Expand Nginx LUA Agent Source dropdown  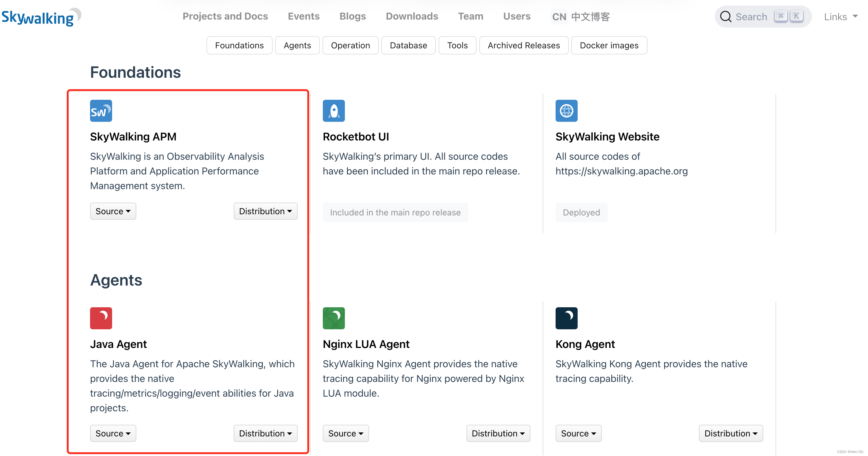[x=346, y=433]
